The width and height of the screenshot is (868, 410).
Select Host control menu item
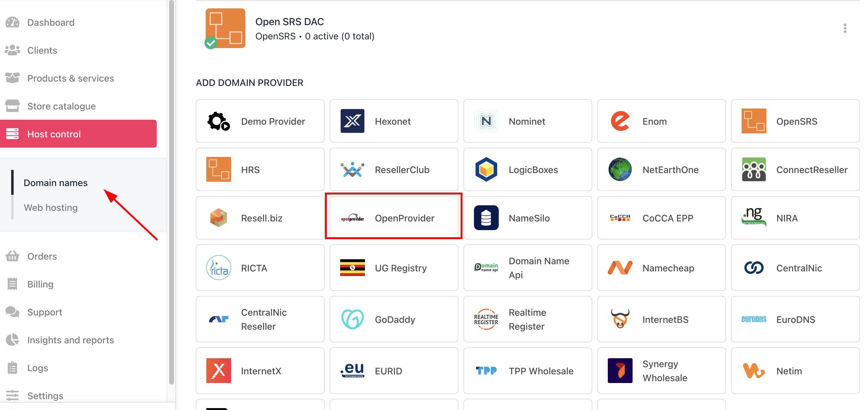click(x=78, y=134)
